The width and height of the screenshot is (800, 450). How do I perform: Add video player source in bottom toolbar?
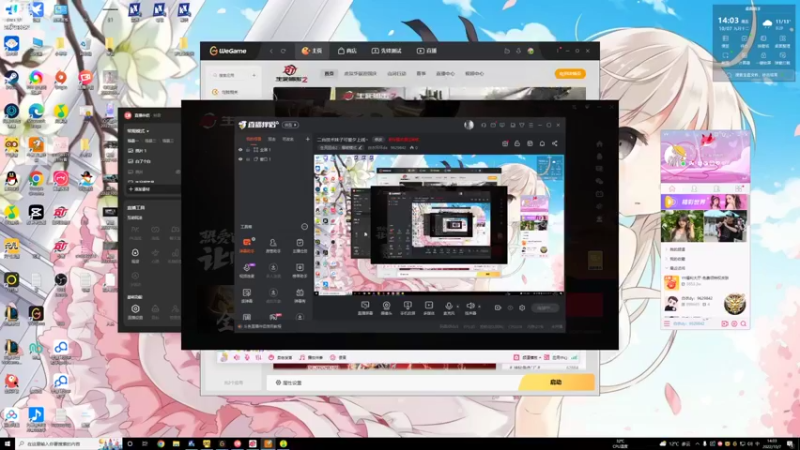point(429,307)
